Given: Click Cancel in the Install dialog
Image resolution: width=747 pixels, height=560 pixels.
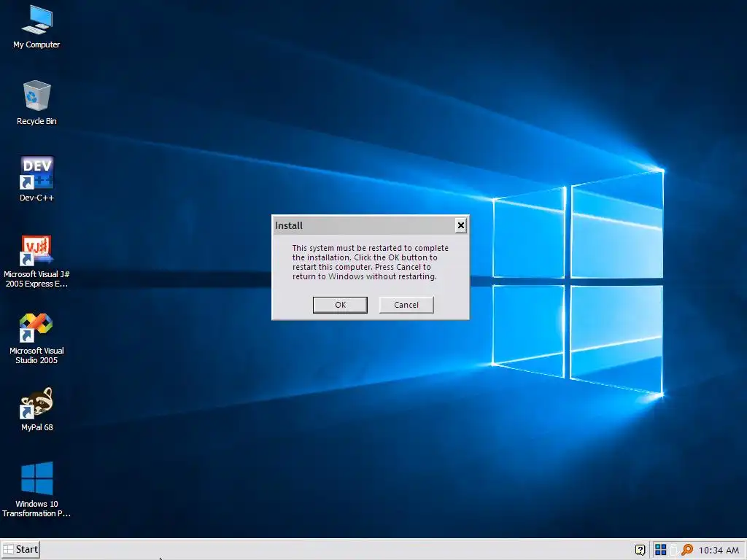Looking at the screenshot, I should [x=406, y=305].
